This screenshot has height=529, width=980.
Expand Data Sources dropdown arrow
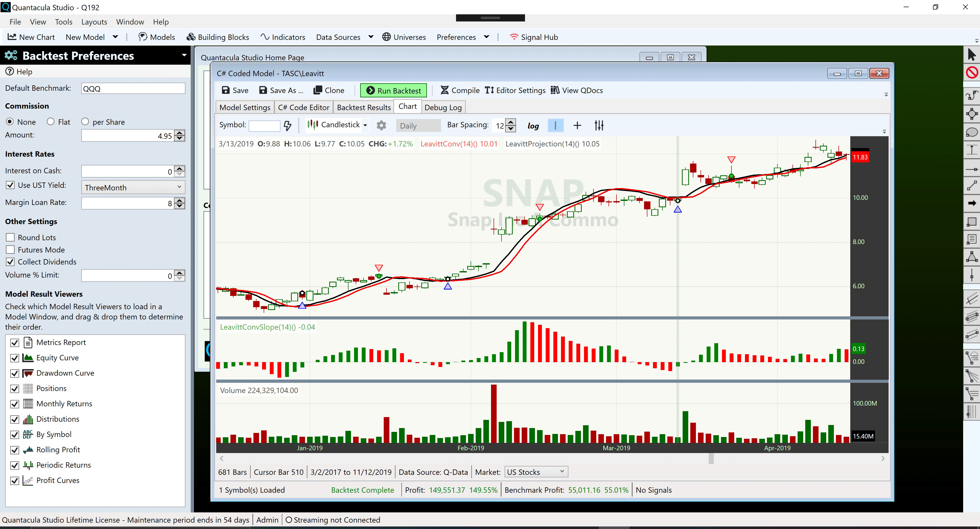(x=371, y=37)
